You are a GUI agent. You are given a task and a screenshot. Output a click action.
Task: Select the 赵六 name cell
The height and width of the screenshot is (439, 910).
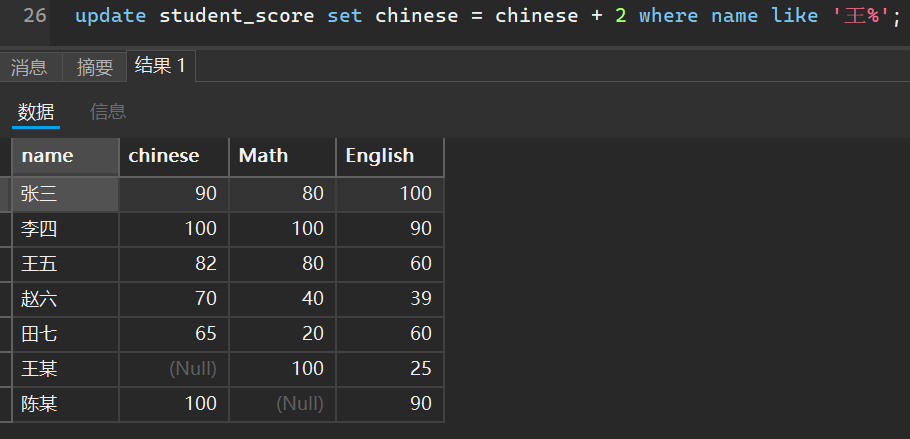click(x=66, y=299)
